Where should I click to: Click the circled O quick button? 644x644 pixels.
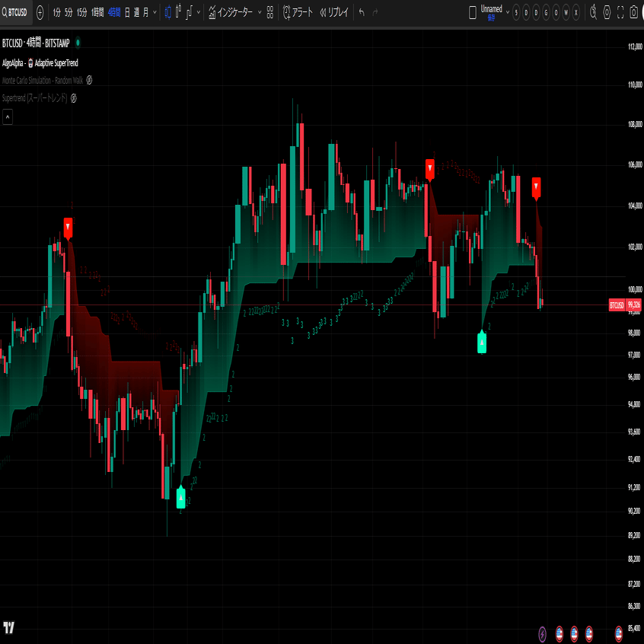[556, 13]
